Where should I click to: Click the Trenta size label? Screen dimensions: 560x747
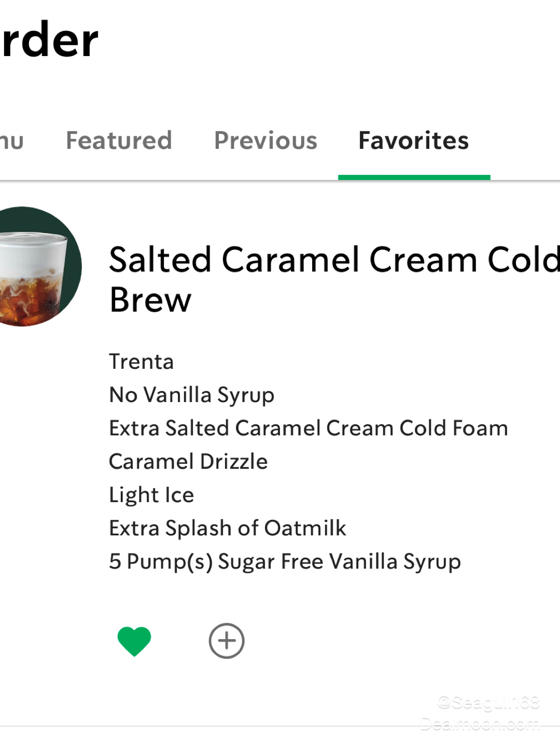tap(141, 362)
